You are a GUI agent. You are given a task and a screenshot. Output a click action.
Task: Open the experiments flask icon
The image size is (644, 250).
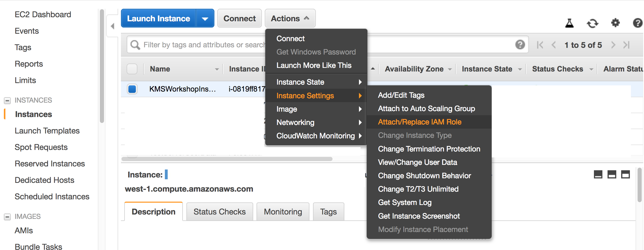click(x=569, y=23)
